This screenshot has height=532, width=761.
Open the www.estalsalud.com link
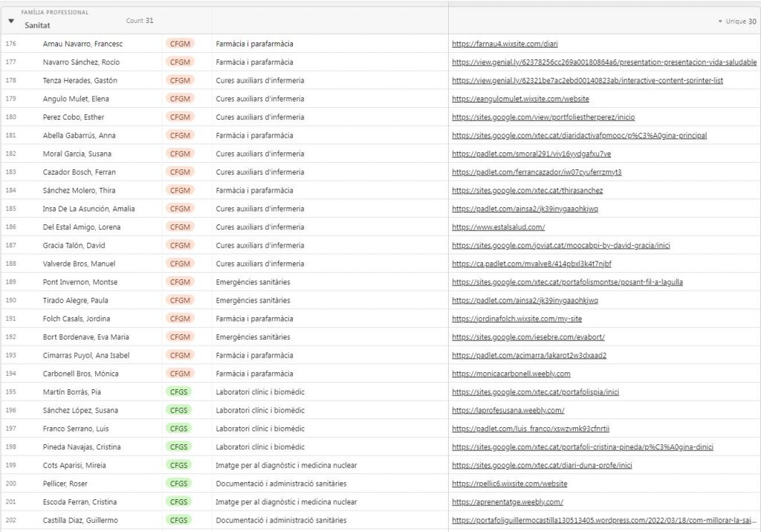click(498, 227)
